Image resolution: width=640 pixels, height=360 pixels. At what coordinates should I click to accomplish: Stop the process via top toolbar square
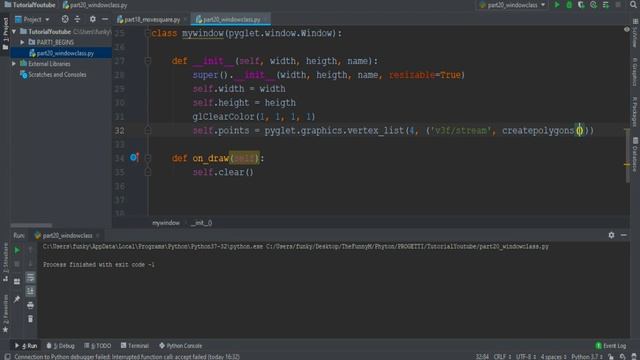tap(618, 5)
